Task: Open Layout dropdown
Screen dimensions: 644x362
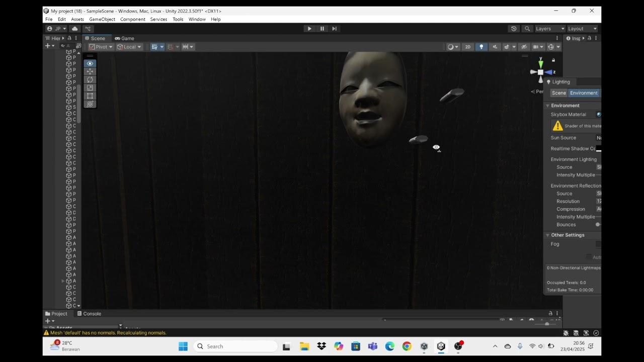Action: (583, 29)
